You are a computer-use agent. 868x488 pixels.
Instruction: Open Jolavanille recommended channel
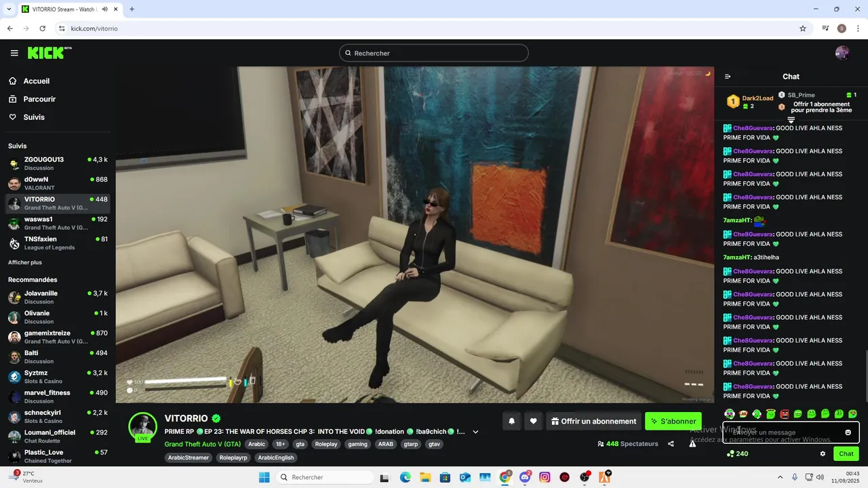pyautogui.click(x=58, y=297)
